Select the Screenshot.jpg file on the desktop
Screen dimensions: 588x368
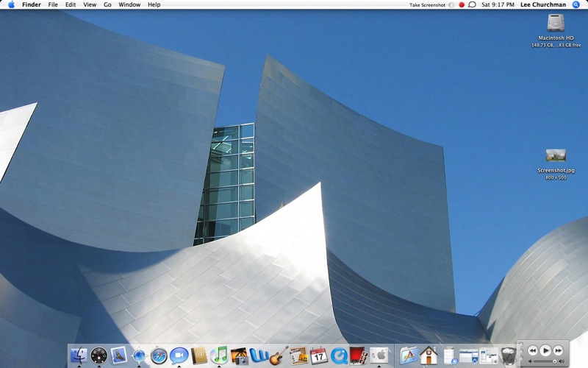click(556, 156)
